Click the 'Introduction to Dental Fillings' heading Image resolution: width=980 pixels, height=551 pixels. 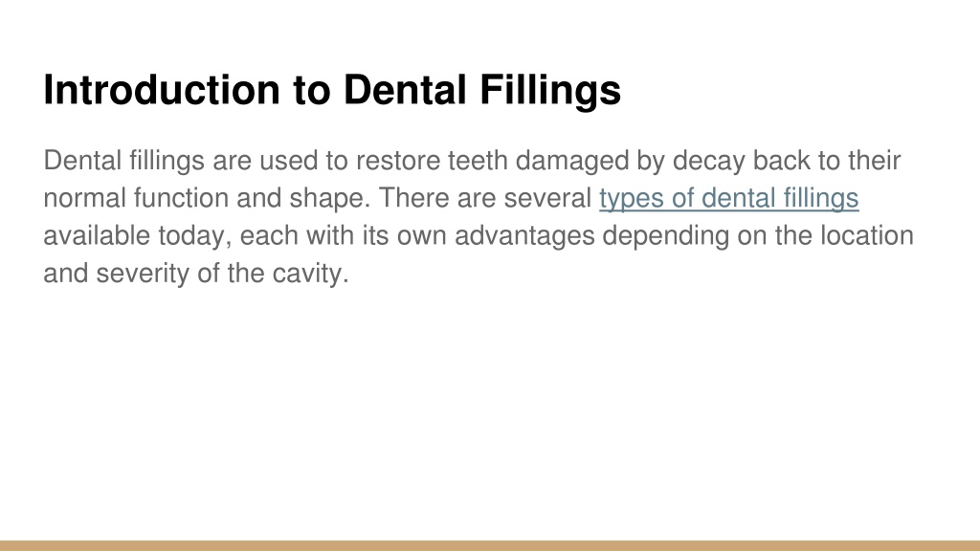pos(332,91)
